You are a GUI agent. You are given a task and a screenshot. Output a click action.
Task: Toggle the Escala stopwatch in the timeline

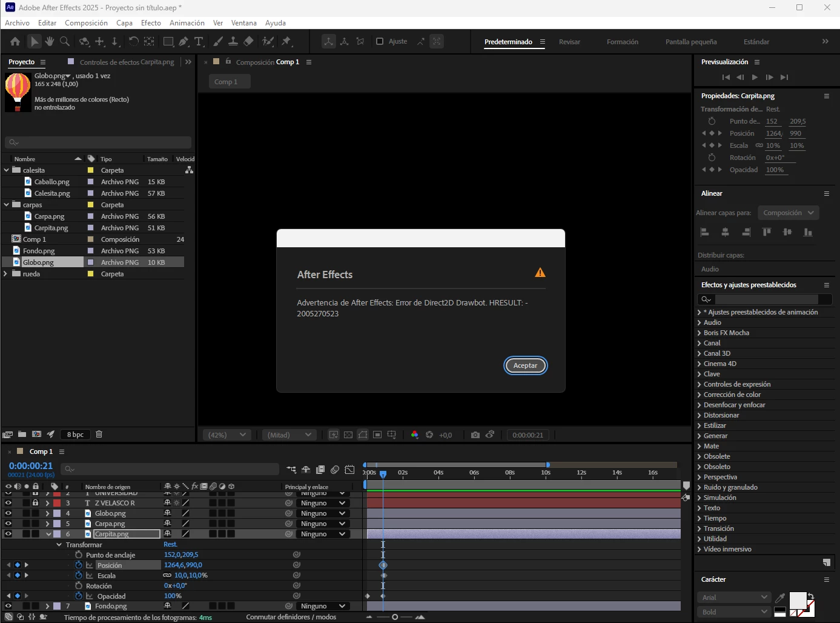(x=79, y=575)
